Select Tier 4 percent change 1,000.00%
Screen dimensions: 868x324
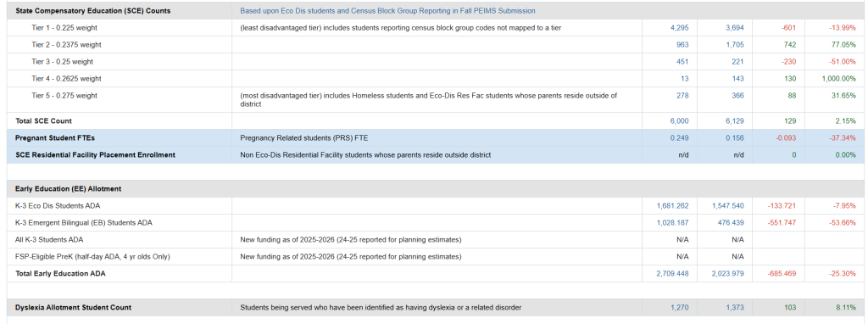(x=840, y=79)
